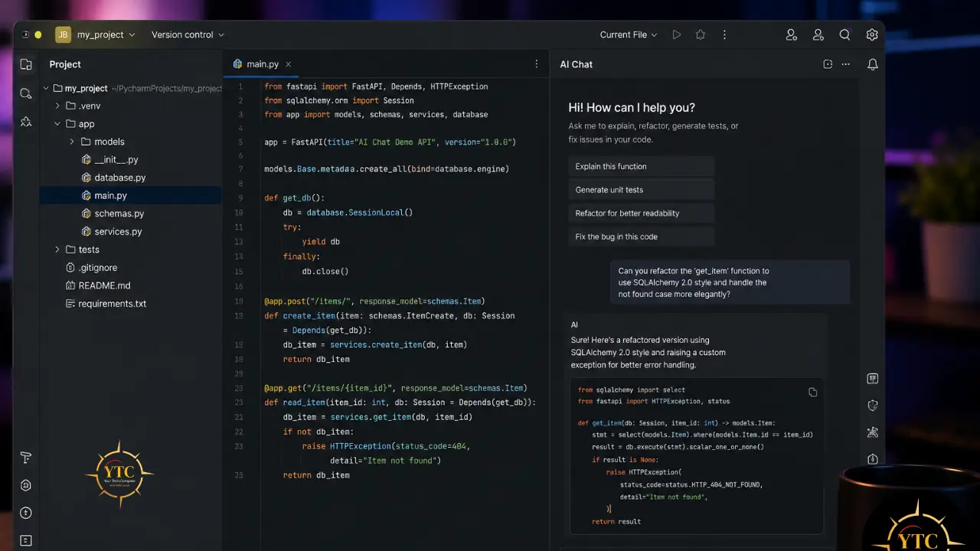Open IDE settings gear icon

[x=872, y=34]
